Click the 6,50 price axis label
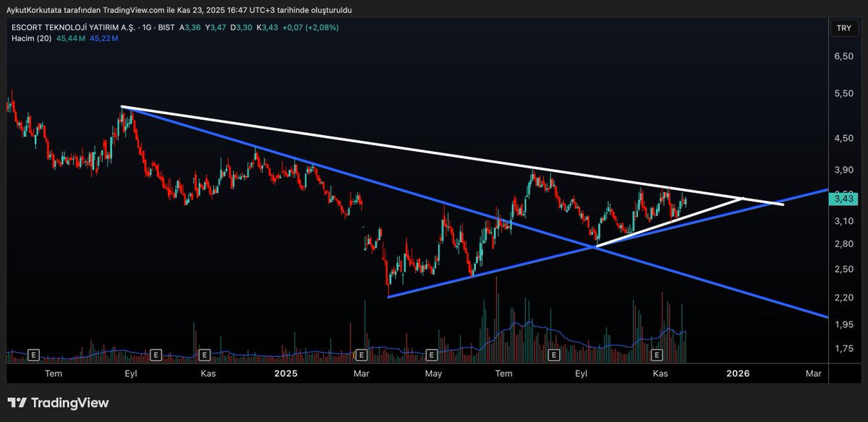 [x=843, y=56]
